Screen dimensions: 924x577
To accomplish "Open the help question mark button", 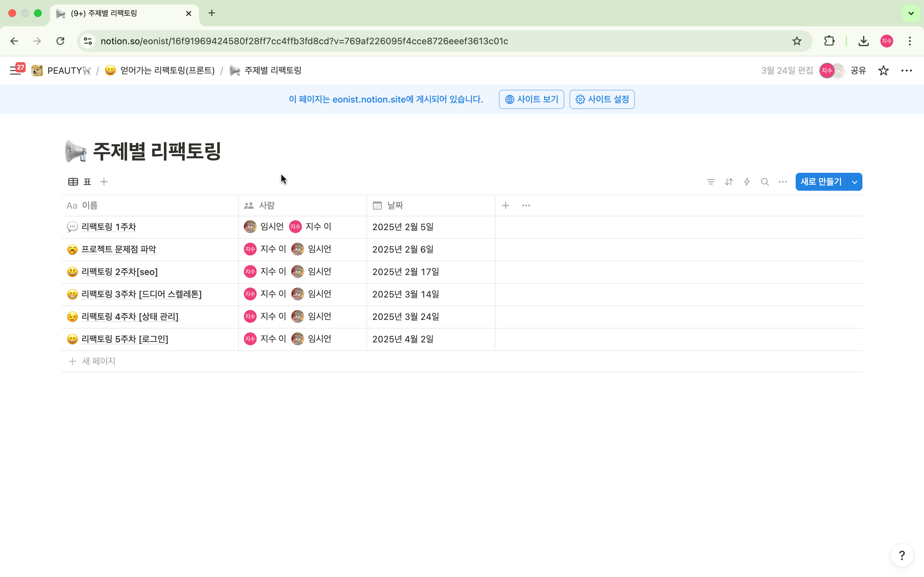I will [x=902, y=555].
